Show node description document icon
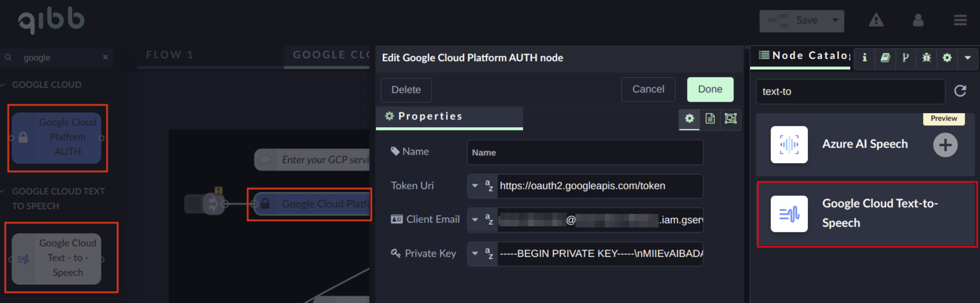980x303 pixels. 710,118
